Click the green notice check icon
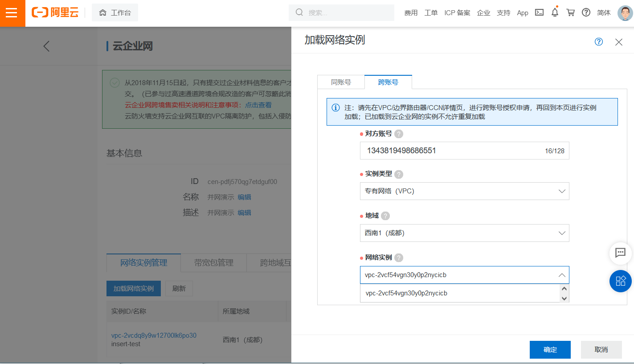 pos(115,82)
